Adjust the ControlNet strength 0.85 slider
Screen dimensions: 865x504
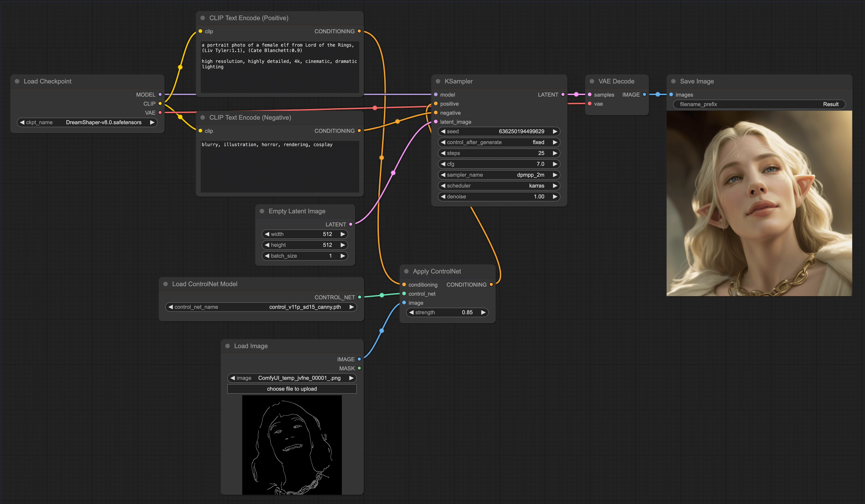coord(447,312)
